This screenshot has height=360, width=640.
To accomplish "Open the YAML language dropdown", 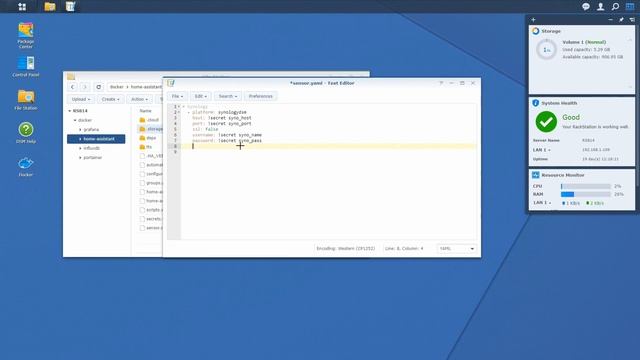I will (x=456, y=249).
